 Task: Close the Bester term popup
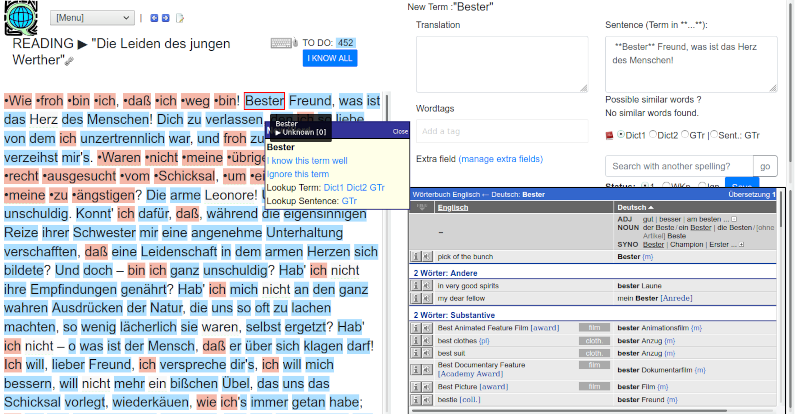point(401,132)
